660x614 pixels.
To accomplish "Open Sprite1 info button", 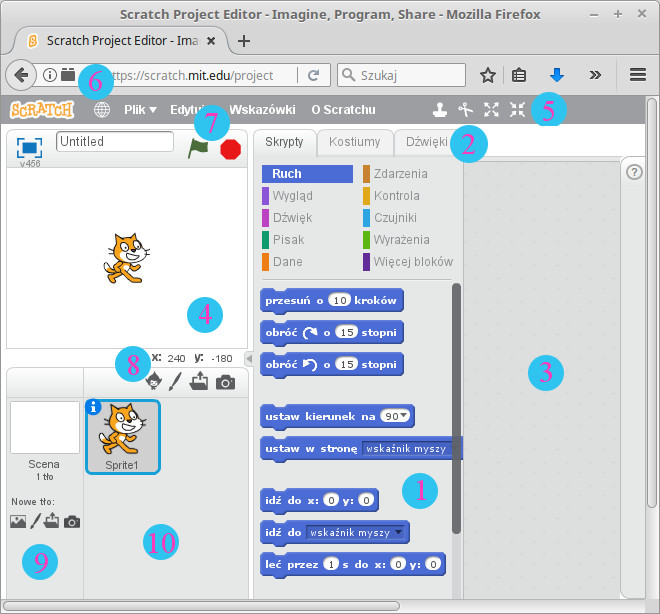I will (93, 407).
